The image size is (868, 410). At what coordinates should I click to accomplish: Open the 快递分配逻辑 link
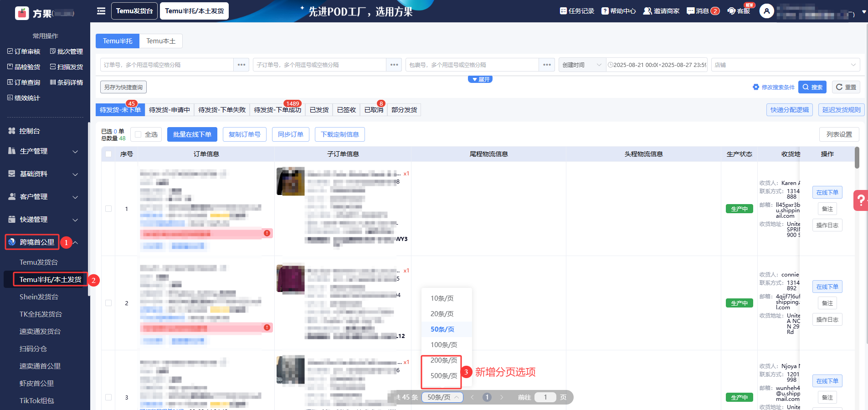(790, 110)
